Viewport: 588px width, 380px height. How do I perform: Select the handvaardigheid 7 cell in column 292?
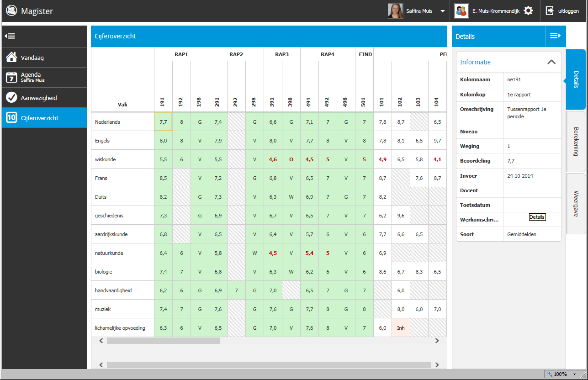click(x=236, y=290)
